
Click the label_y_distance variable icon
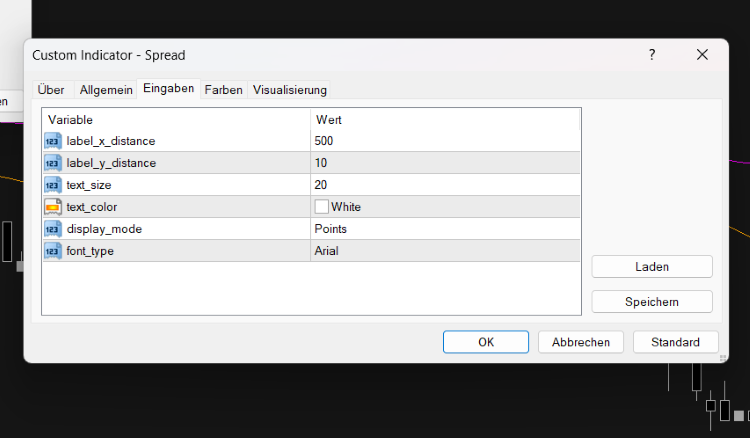53,163
